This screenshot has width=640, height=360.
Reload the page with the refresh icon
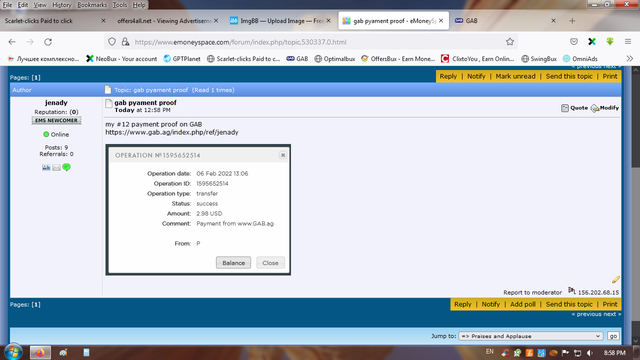click(x=48, y=42)
